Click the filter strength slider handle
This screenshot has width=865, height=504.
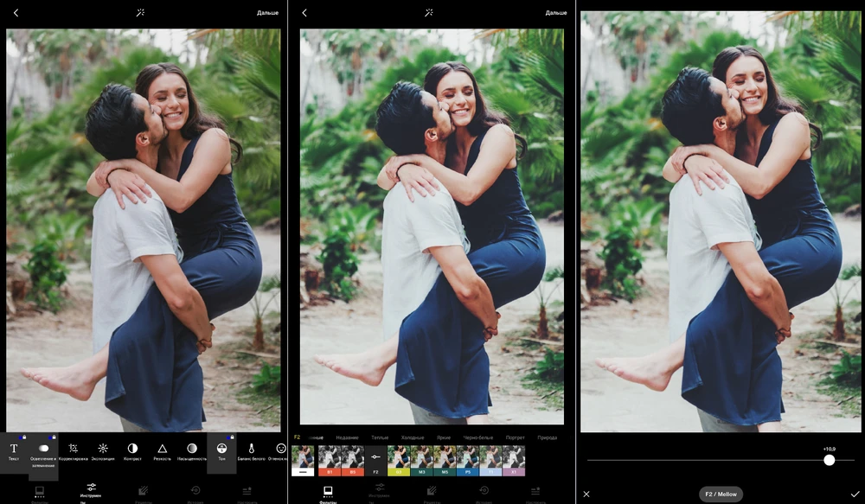point(829,461)
